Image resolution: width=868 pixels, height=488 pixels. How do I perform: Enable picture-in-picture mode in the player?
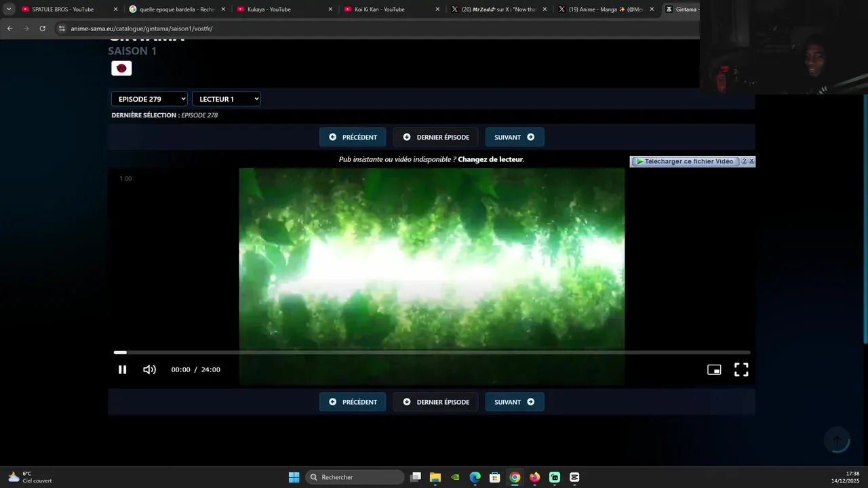[714, 369]
